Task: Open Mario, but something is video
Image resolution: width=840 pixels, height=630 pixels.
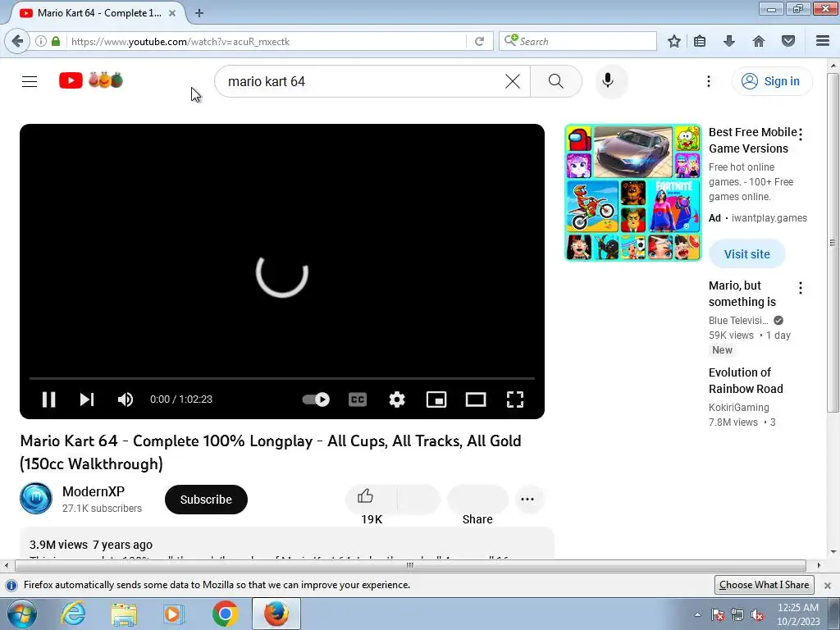Action: coord(742,294)
